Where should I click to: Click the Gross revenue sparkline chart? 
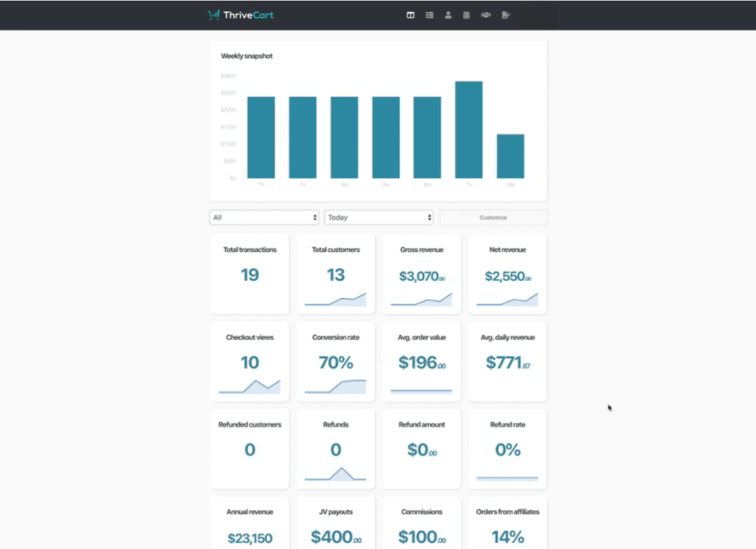pos(422,299)
